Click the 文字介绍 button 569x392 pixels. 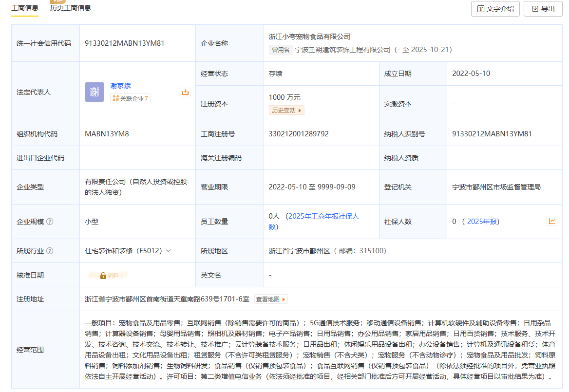[x=495, y=9]
